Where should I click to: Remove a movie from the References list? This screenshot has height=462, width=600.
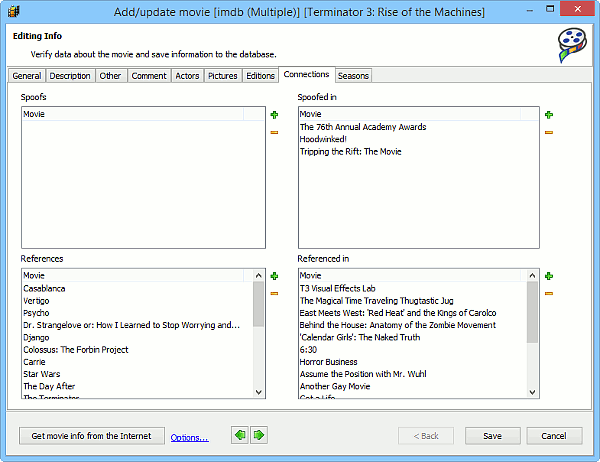(274, 294)
